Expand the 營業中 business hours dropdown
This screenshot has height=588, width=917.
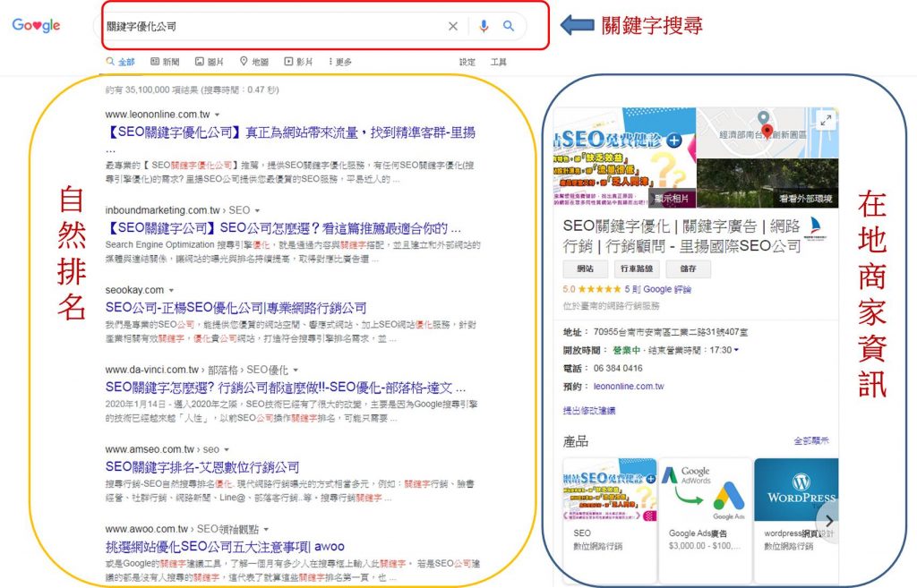pyautogui.click(x=736, y=350)
